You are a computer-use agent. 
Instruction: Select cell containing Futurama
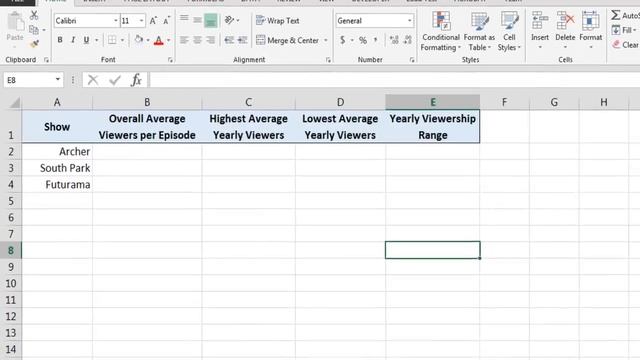point(57,184)
